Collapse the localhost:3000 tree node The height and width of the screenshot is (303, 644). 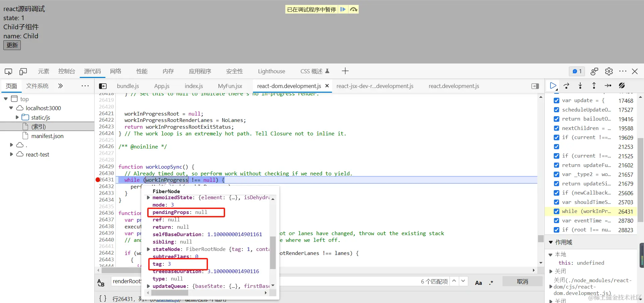[x=11, y=108]
